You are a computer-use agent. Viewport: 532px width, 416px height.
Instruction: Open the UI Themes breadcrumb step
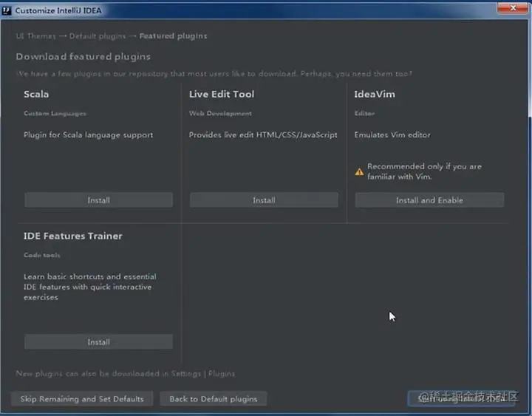35,36
